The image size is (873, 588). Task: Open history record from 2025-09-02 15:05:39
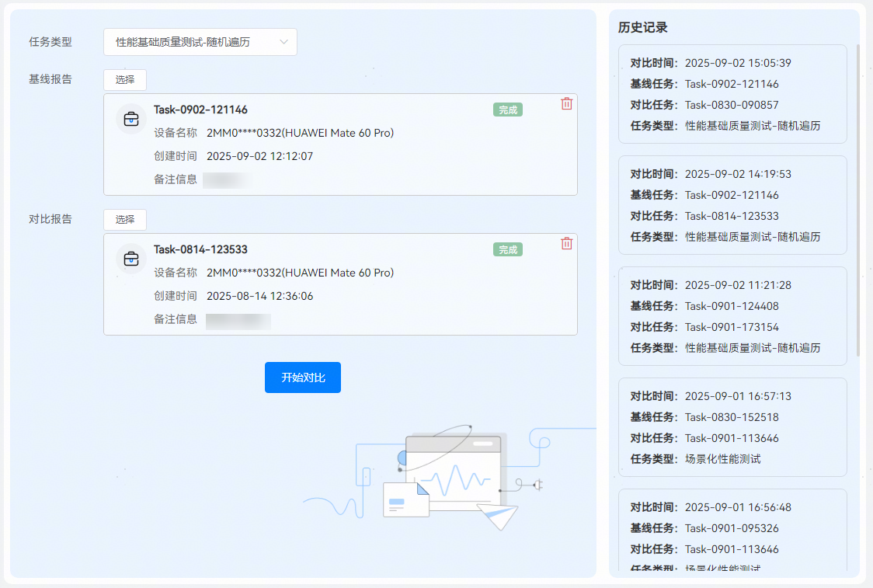click(732, 94)
